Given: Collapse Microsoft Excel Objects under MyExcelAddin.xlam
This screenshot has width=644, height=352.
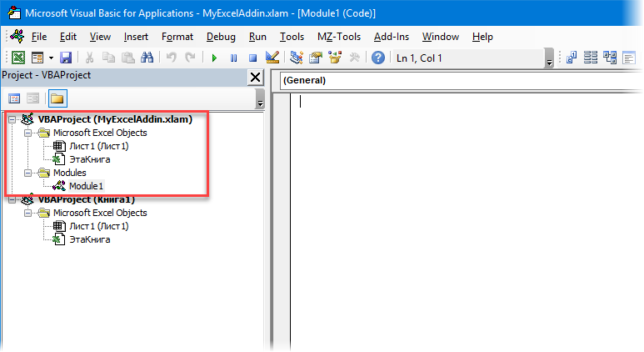Looking at the screenshot, I should 27,133.
